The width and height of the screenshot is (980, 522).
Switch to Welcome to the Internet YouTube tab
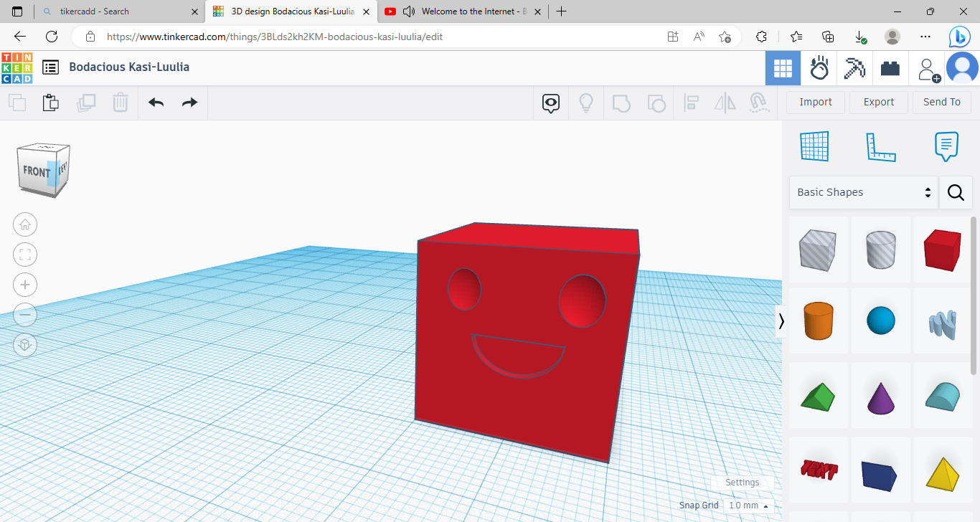coord(463,11)
